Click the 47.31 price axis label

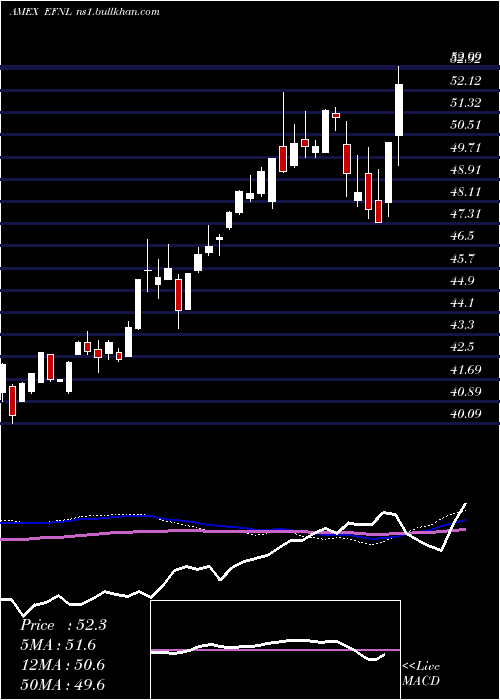click(x=466, y=214)
